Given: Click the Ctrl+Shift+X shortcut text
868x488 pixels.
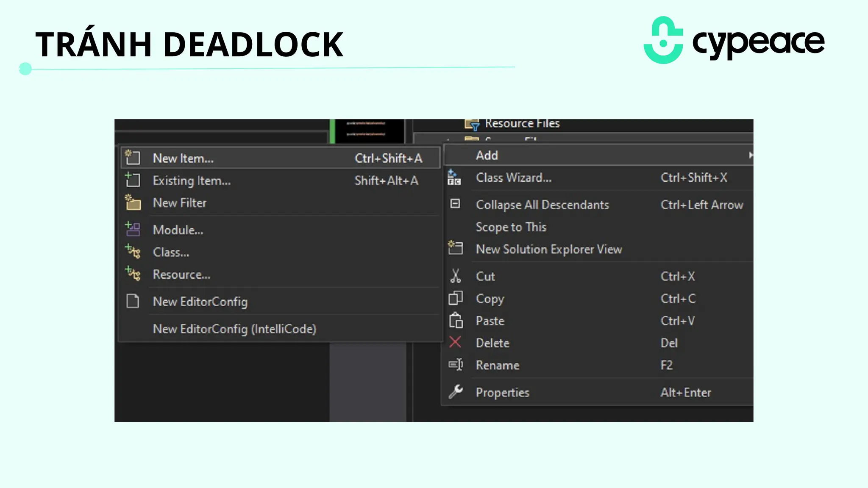Looking at the screenshot, I should point(694,177).
